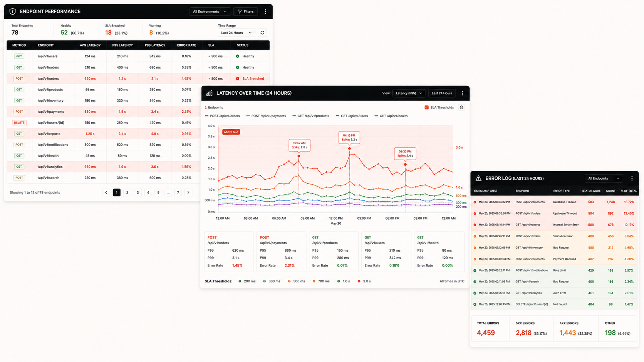Click the 5XX Errors value 2,818
Screen dimensions: 644x362
point(523,333)
